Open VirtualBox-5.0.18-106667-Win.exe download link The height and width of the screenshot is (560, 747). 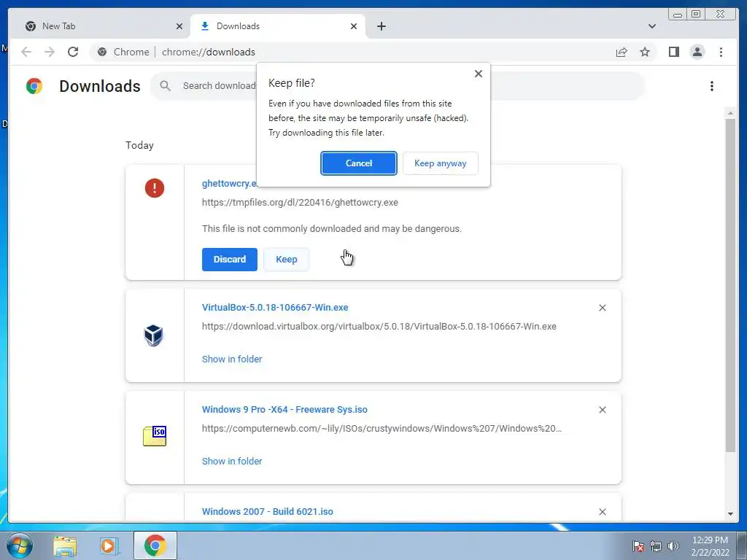point(275,308)
